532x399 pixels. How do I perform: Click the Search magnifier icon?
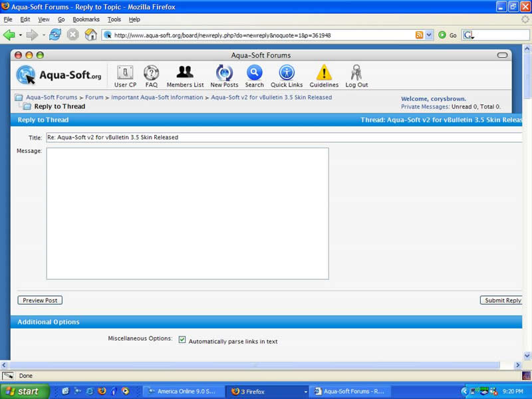[x=254, y=72]
